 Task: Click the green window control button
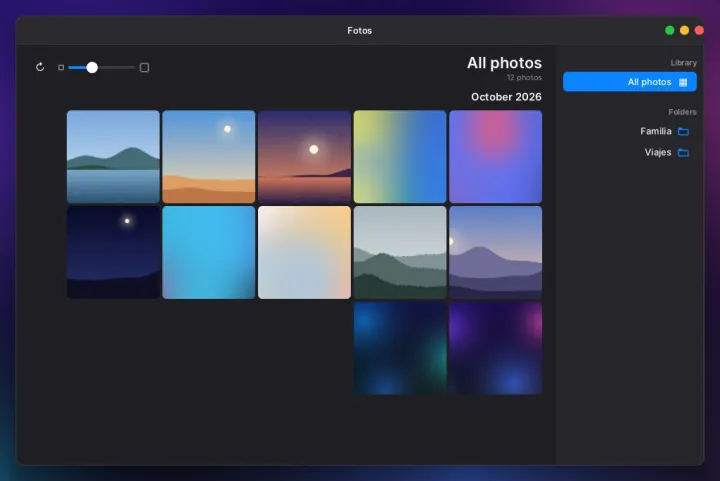click(x=669, y=30)
